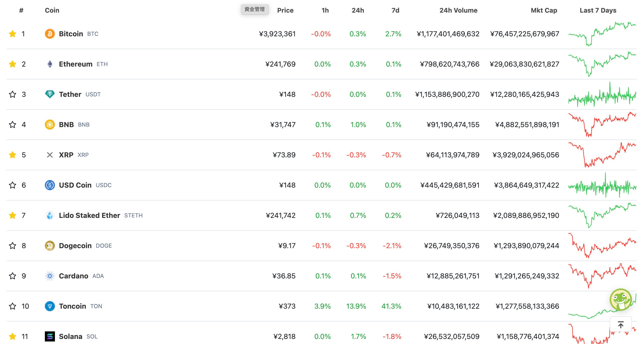The width and height of the screenshot is (644, 344).
Task: Click the Dogecoin logo icon
Action: (50, 246)
